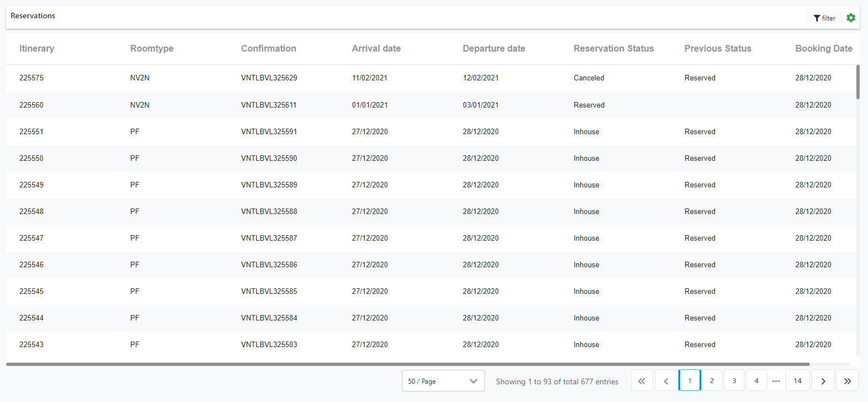Click the filter funnel button
This screenshot has width=868, height=402.
click(824, 18)
